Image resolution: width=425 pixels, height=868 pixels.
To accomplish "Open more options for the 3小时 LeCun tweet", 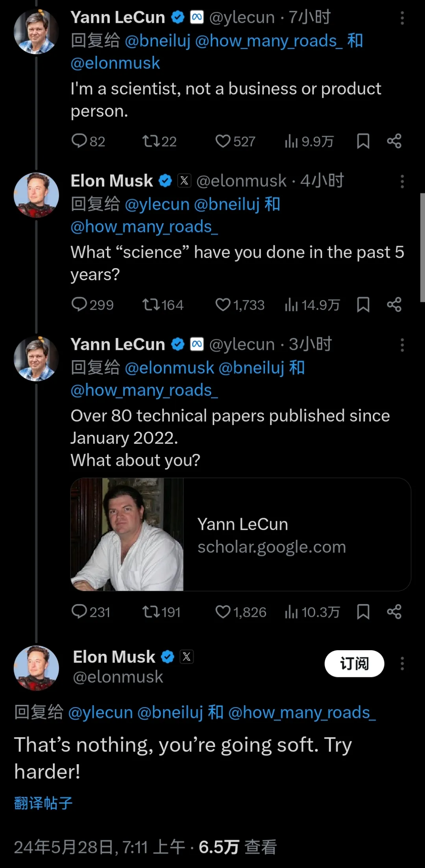I will [x=402, y=345].
